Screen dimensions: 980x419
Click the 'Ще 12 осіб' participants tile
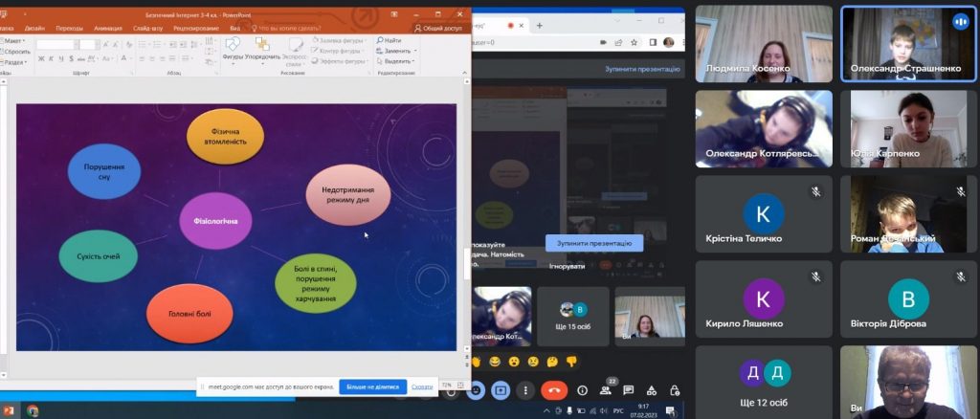(764, 382)
